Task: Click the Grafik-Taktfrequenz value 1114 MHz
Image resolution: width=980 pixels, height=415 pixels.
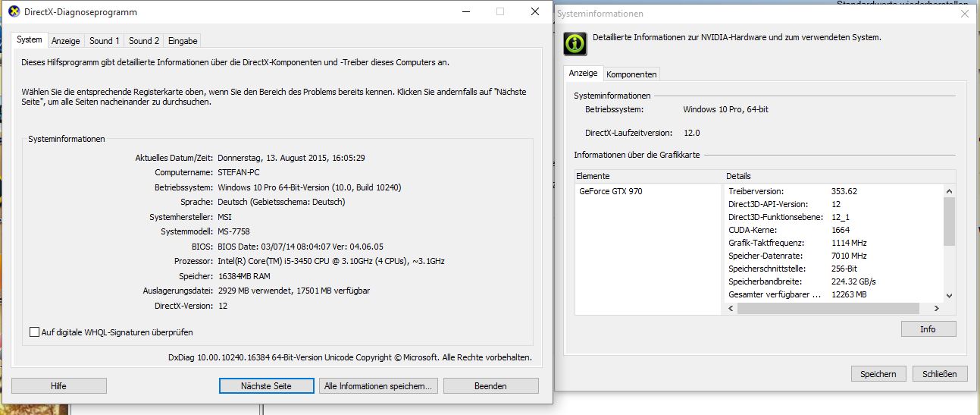Action: (849, 243)
